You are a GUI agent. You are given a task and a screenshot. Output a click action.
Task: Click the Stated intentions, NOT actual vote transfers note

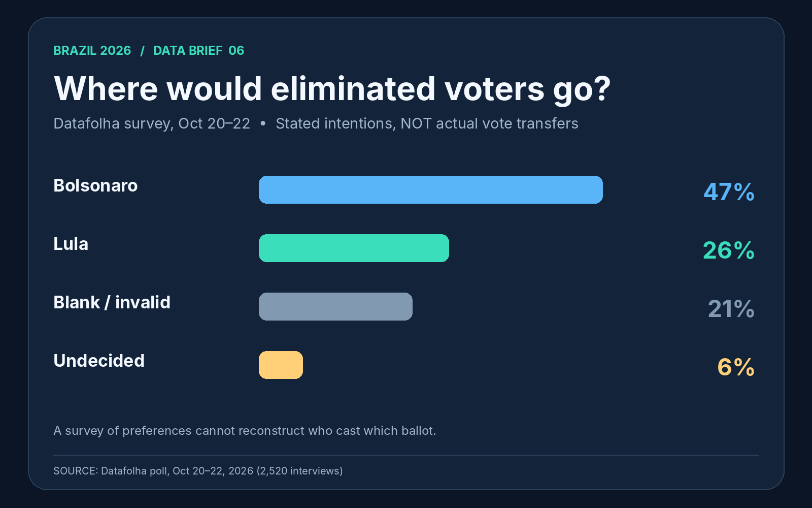pyautogui.click(x=427, y=123)
